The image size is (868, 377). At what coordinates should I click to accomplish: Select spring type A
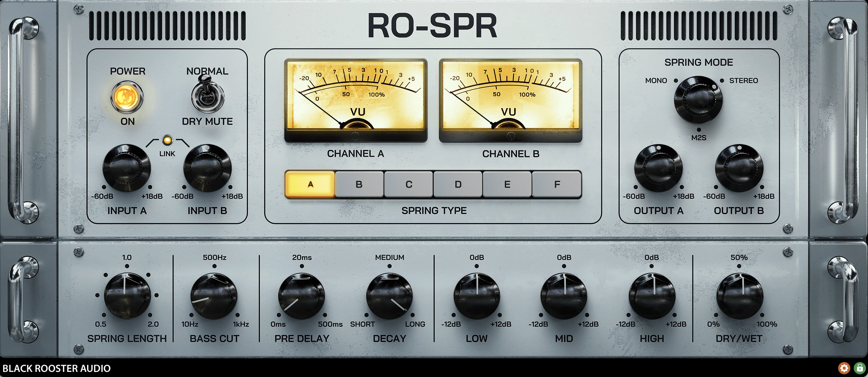tap(310, 184)
